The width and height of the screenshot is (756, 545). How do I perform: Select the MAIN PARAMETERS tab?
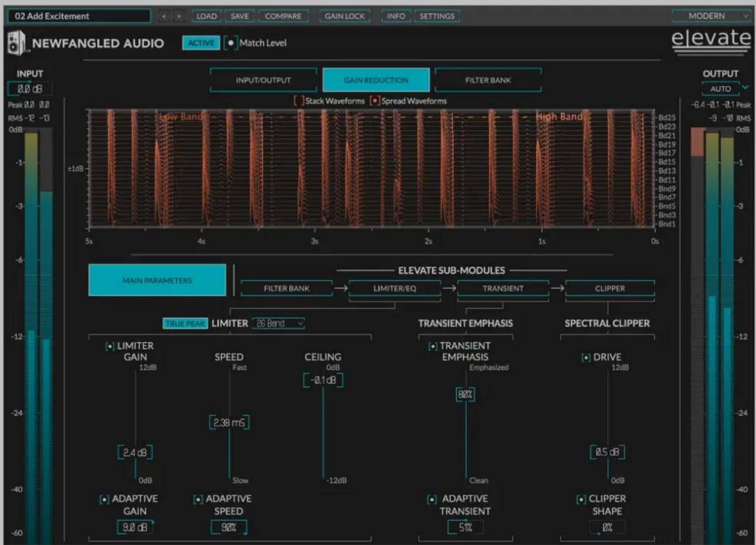pyautogui.click(x=157, y=280)
